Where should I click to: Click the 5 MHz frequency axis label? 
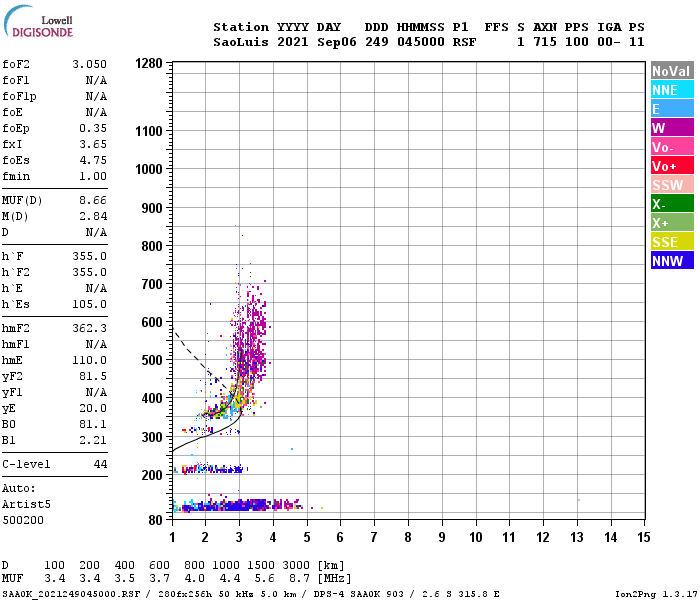[307, 537]
